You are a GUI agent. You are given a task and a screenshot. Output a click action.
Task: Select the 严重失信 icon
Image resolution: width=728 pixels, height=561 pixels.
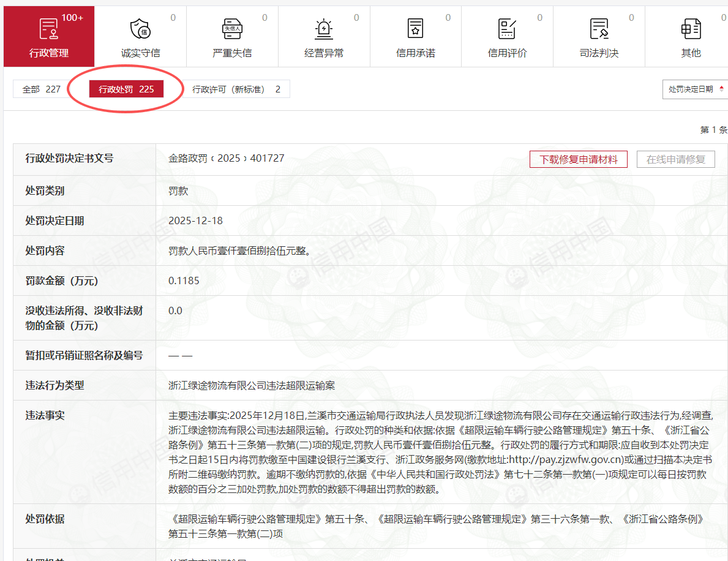coord(232,28)
